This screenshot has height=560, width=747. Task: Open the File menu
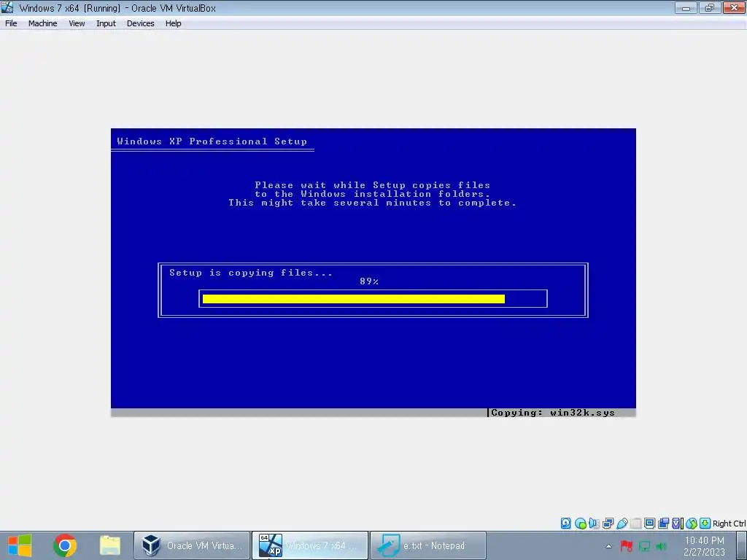click(x=11, y=23)
